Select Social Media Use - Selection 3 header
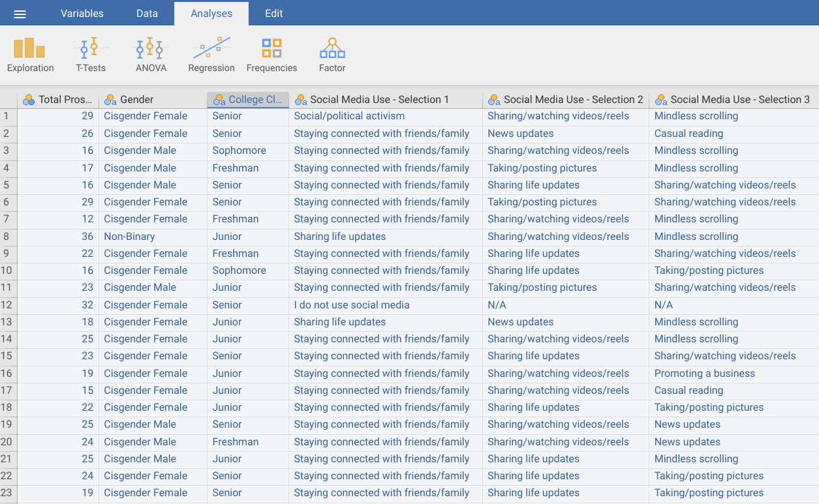Image resolution: width=819 pixels, height=504 pixels. click(734, 100)
